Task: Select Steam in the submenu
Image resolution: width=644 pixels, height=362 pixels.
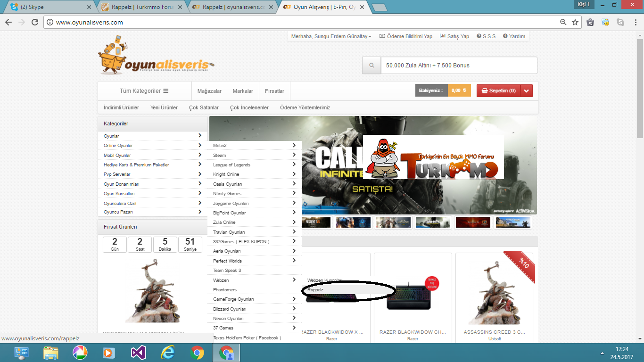Action: (x=255, y=155)
